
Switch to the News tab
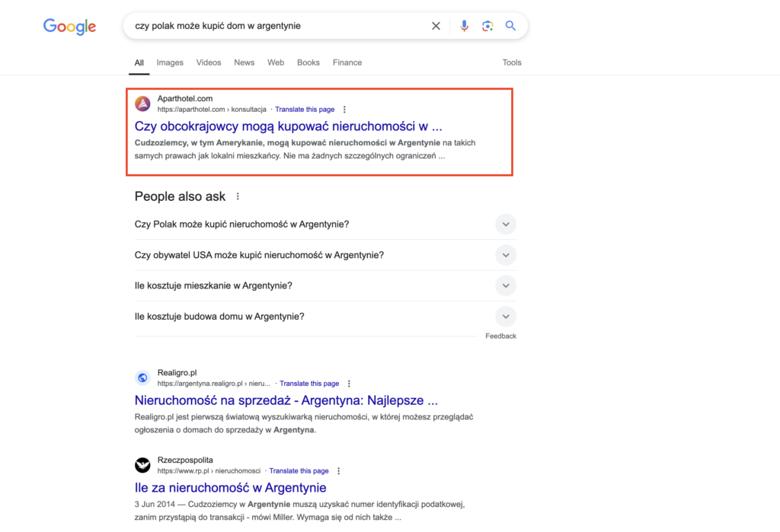[x=245, y=62]
